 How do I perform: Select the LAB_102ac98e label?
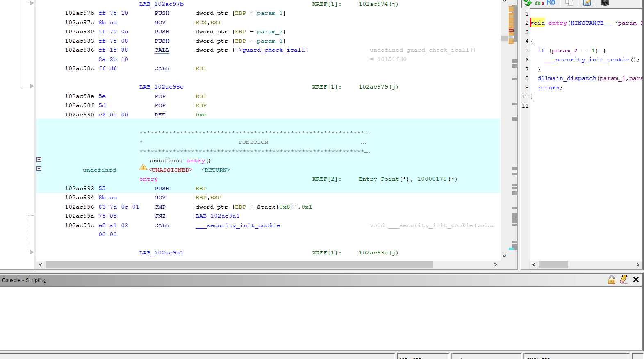click(x=162, y=87)
